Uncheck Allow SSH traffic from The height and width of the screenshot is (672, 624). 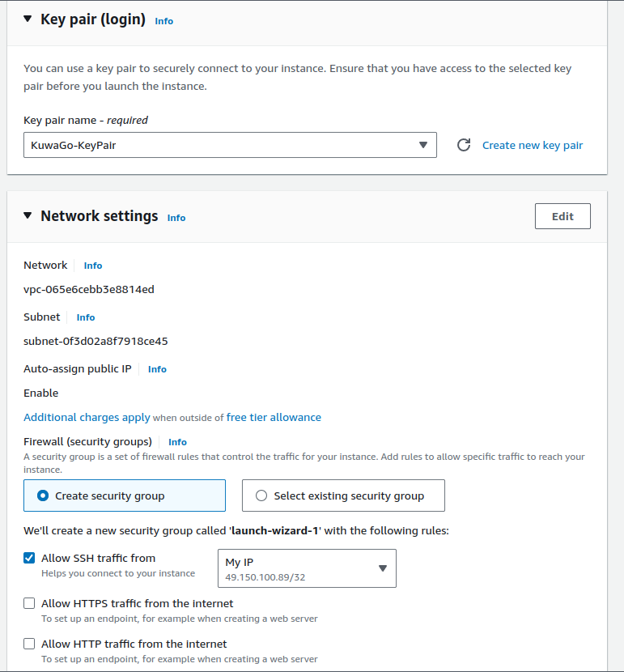tap(30, 558)
